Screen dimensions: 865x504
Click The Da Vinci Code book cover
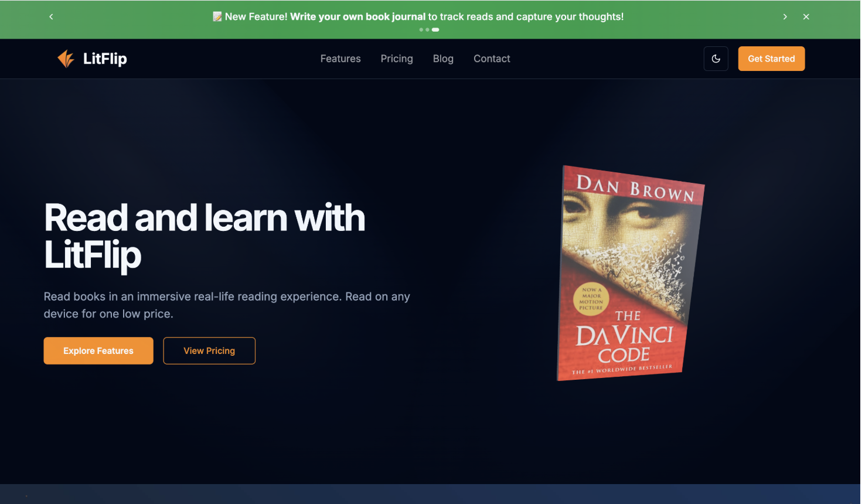click(630, 273)
